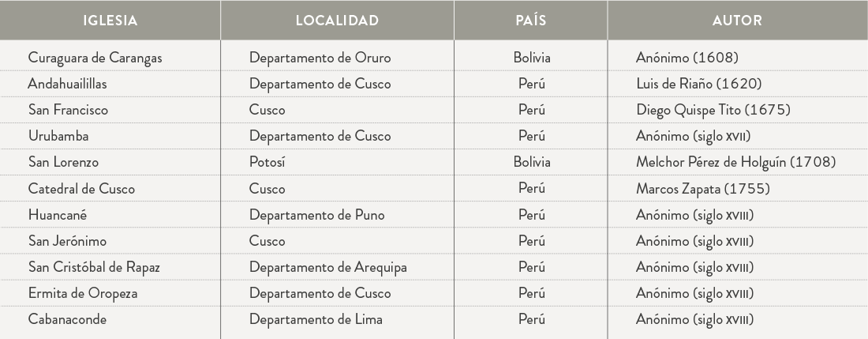
Task: Click the IGLESIA column header
Action: pyautogui.click(x=110, y=21)
